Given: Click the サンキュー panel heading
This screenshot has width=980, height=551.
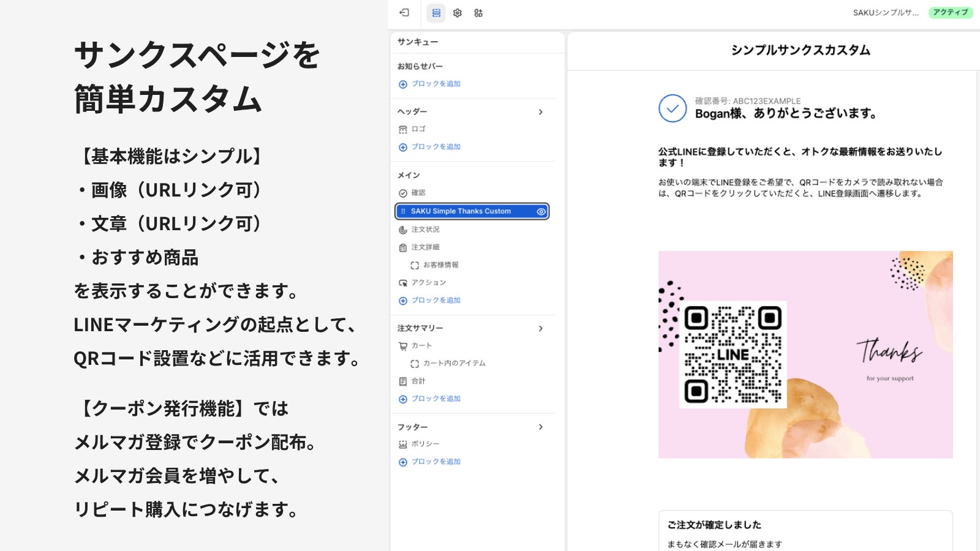Looking at the screenshot, I should tap(418, 42).
